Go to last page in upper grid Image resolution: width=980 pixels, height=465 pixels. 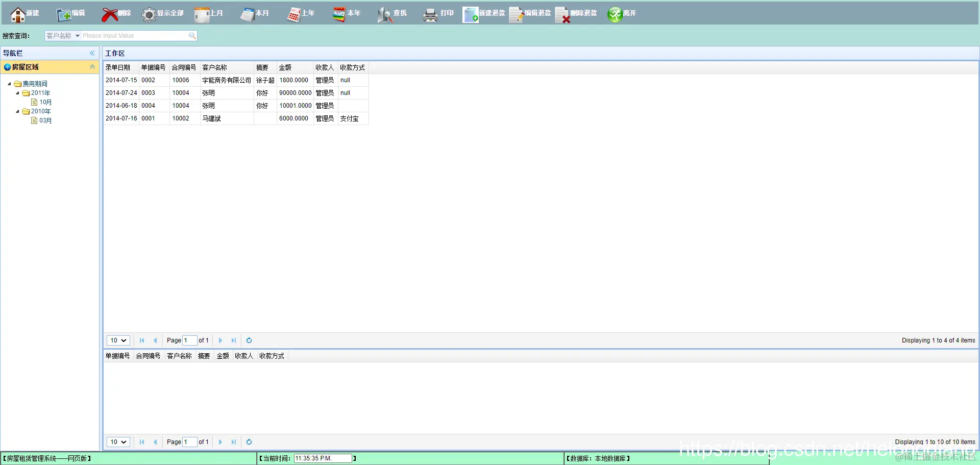tap(234, 340)
